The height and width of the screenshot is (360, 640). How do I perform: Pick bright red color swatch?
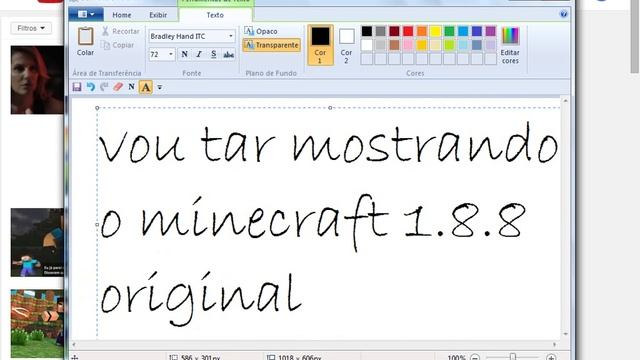click(x=408, y=31)
